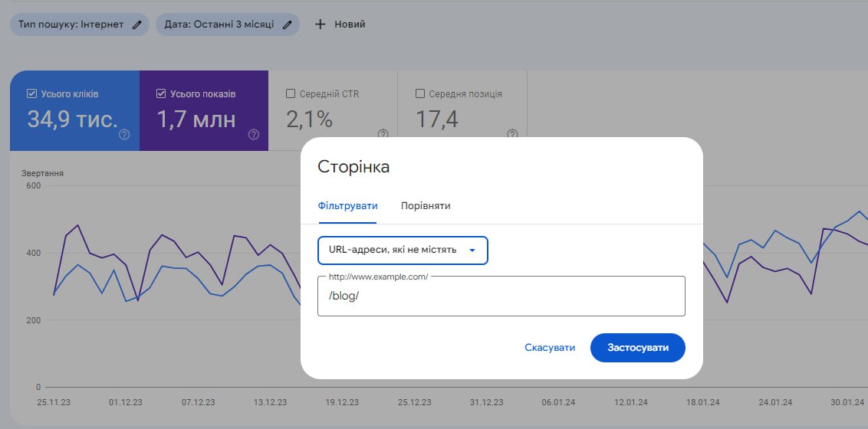Screen dimensions: 868x429
Task: Click the 31.12.23 date label
Action: point(487,402)
